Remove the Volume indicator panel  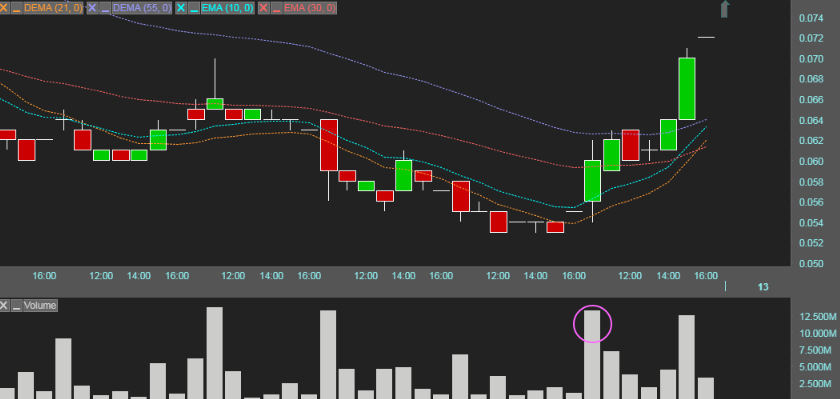pyautogui.click(x=4, y=305)
